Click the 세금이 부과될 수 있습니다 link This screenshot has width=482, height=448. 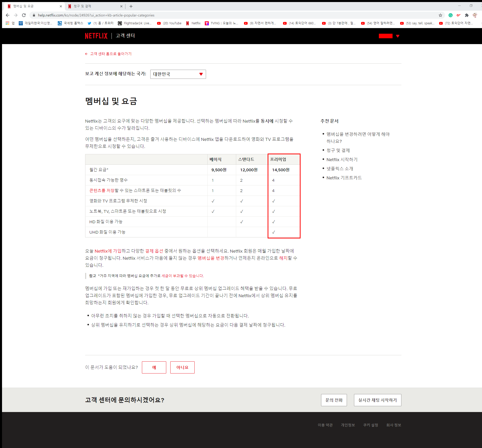click(183, 276)
